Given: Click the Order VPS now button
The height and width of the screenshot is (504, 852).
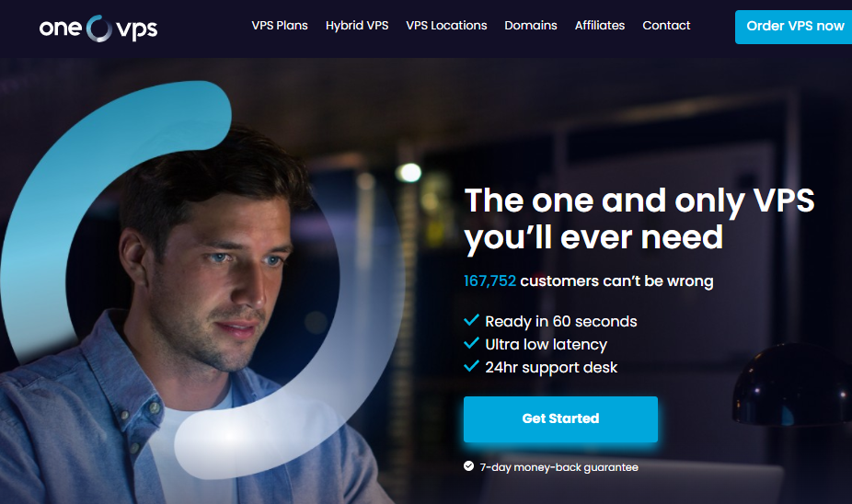Looking at the screenshot, I should (793, 27).
